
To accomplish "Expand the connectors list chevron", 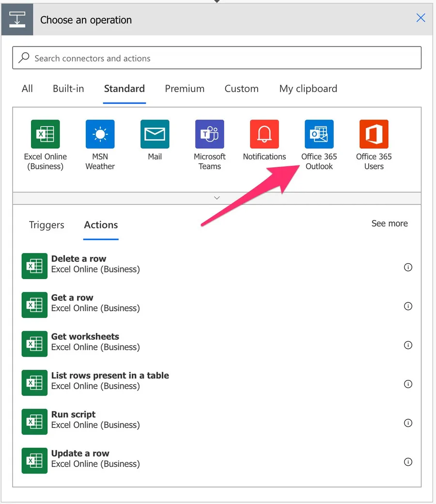I will pyautogui.click(x=217, y=198).
